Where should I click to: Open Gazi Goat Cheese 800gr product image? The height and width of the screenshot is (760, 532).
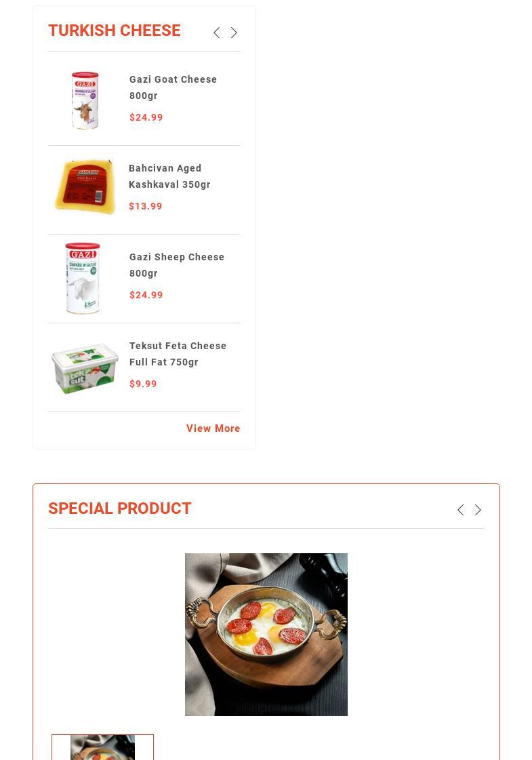click(85, 100)
